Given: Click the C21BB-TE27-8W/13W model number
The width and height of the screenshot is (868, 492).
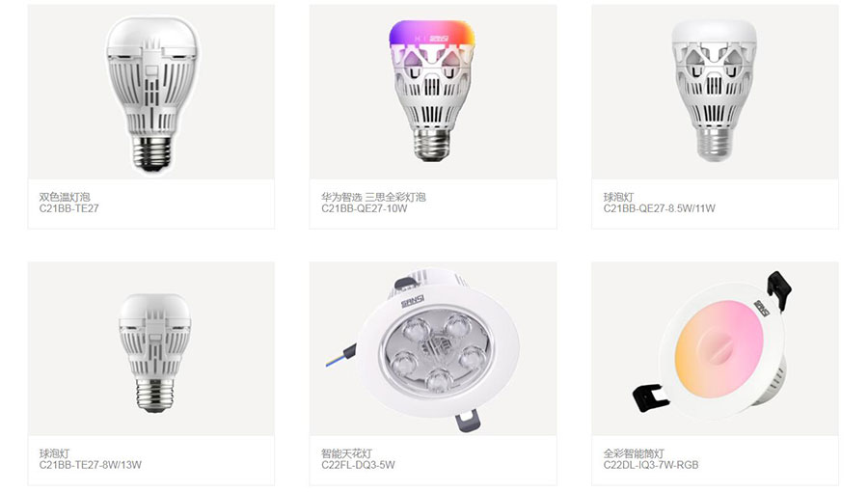Looking at the screenshot, I should (91, 465).
